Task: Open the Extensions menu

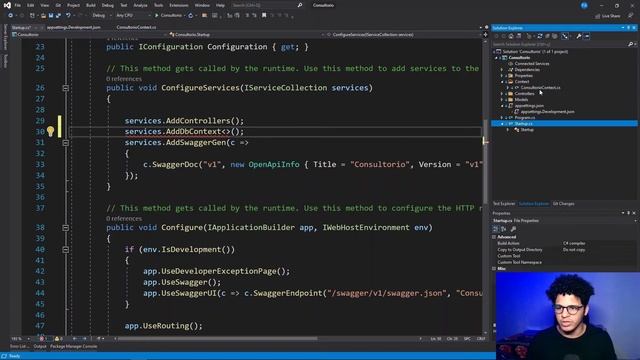Action: coord(179,5)
